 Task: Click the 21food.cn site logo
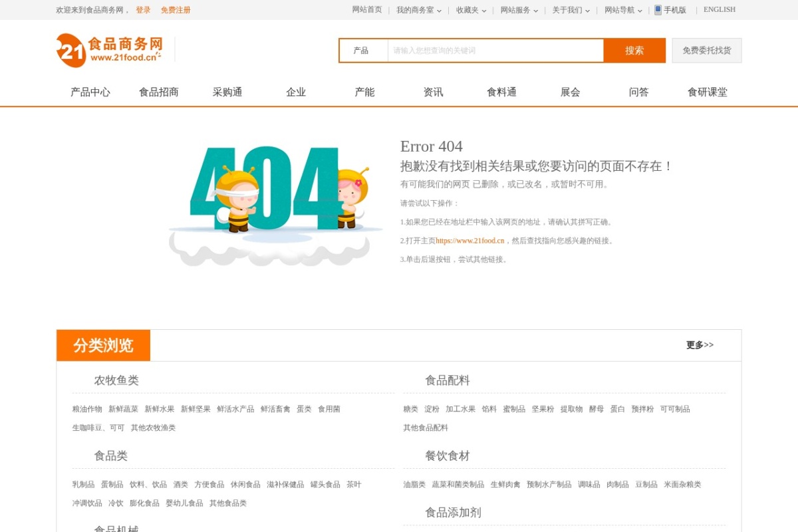click(x=109, y=50)
